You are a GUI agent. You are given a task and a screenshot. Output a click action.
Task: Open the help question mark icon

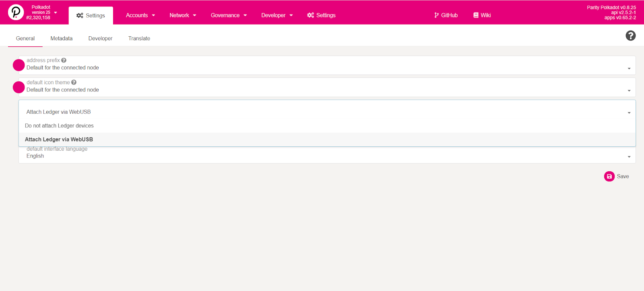(x=631, y=36)
